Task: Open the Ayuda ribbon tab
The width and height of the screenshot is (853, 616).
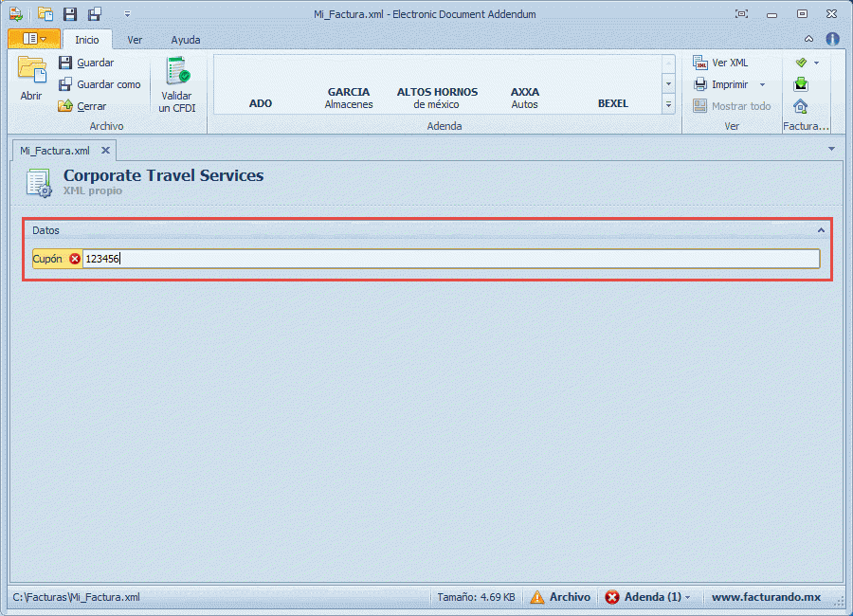Action: [185, 40]
